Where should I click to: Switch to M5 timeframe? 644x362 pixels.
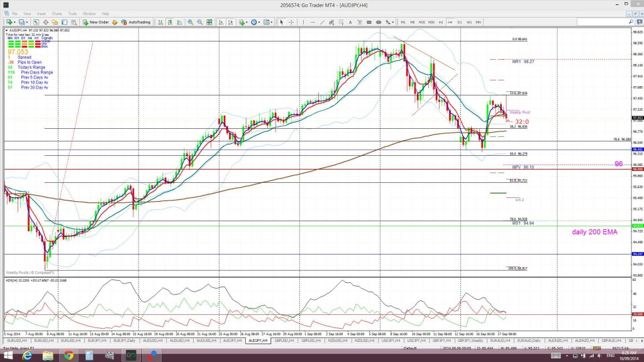(413, 22)
